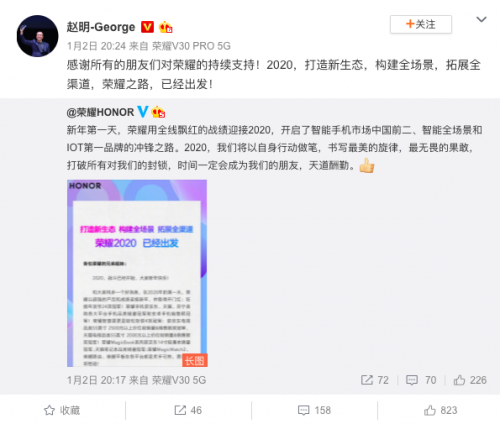Toggle the 收藏 star favorite button

62,410
